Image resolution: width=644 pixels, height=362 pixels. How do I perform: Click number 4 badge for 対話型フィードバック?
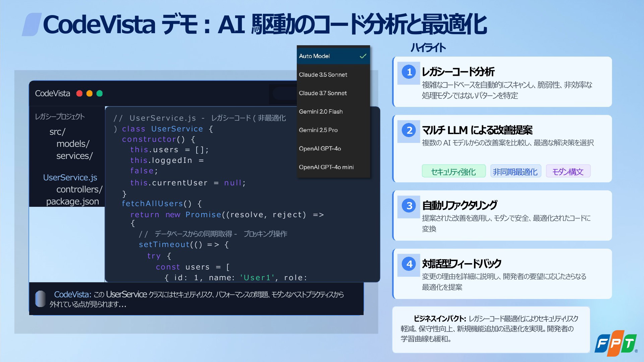(409, 264)
